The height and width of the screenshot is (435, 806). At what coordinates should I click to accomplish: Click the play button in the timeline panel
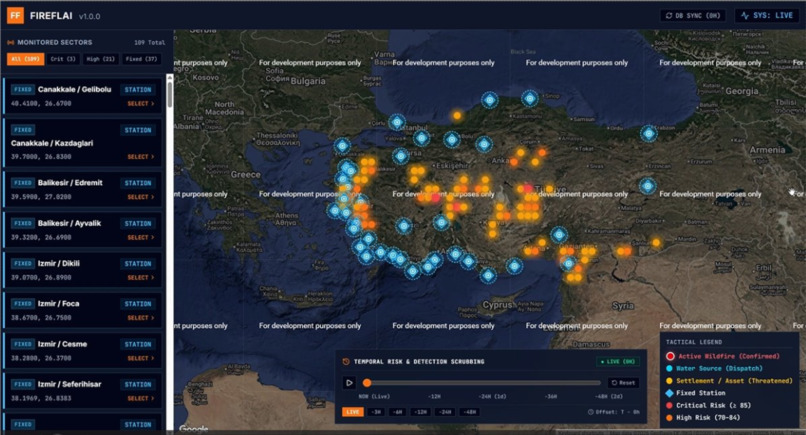click(x=349, y=383)
